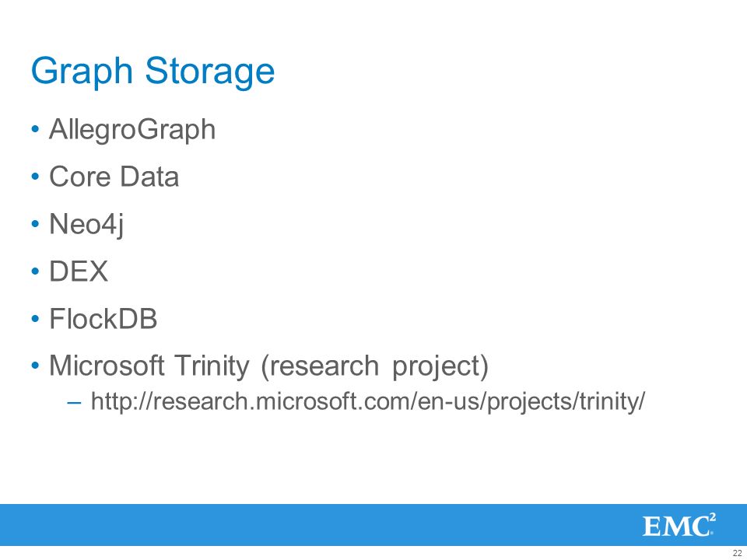Select the Core Data bullet text
747x560 pixels.
(114, 177)
